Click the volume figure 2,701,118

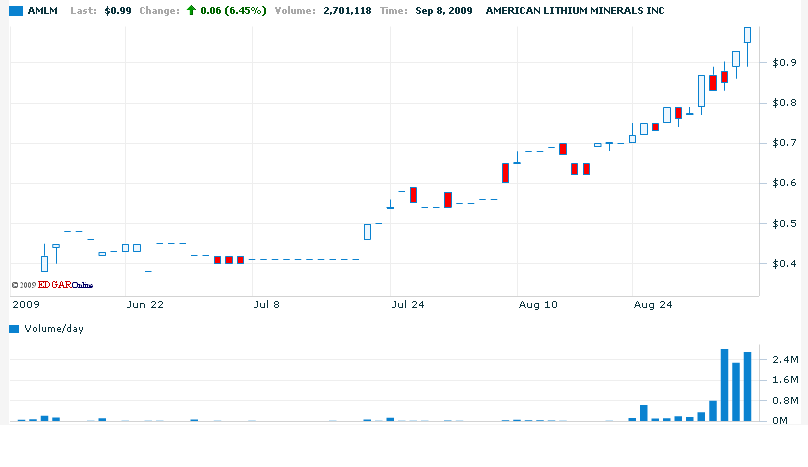tap(347, 11)
